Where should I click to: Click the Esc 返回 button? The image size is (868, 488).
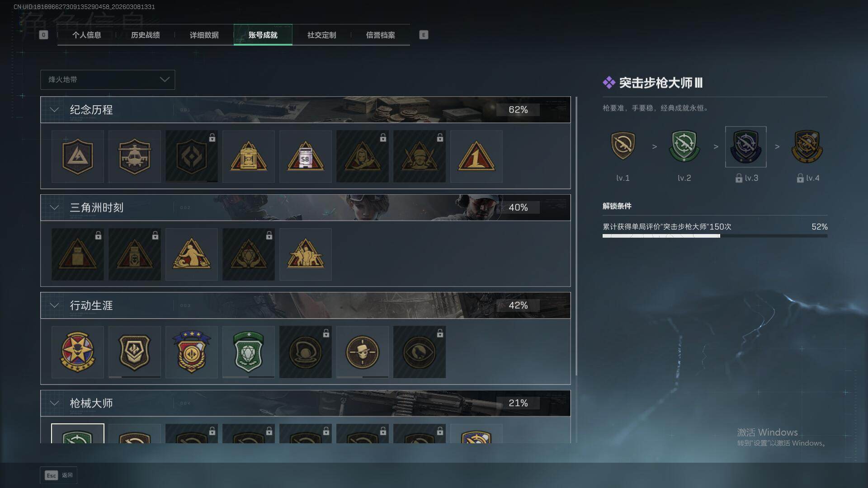click(59, 475)
